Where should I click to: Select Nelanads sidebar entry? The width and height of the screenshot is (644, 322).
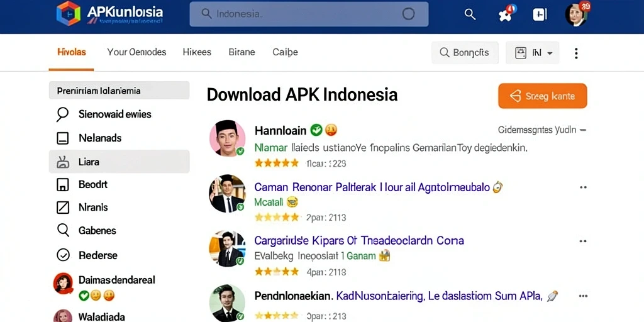[119, 138]
